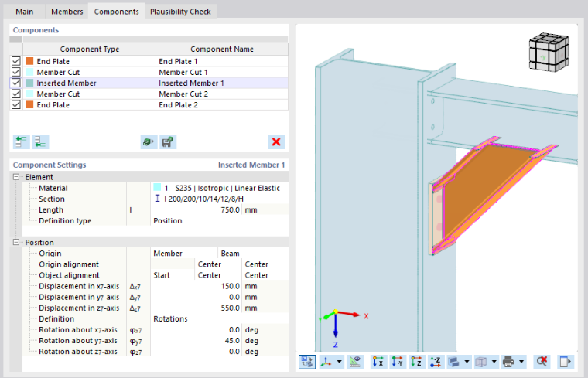Click the Definition 'Rotations' value
The height and width of the screenshot is (378, 588).
tap(220, 318)
